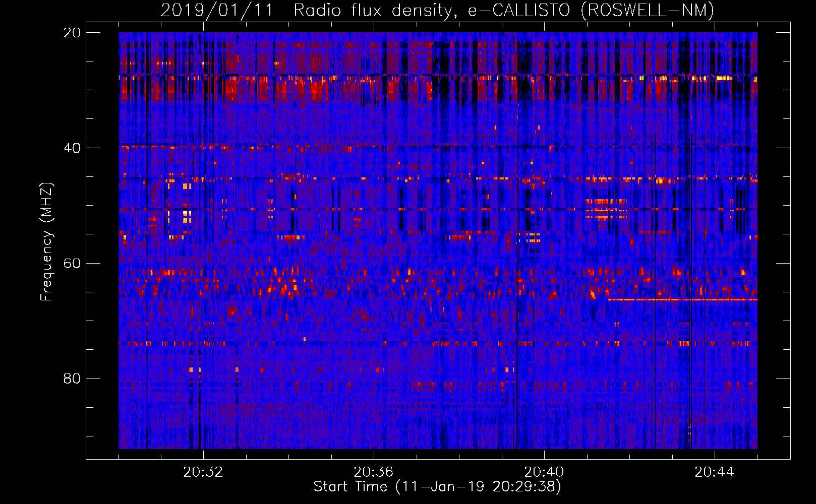Click the plot title "Radio flux density, e-CALLISTO (ROSWELL-NM)"
This screenshot has height=504, width=816.
pos(504,11)
